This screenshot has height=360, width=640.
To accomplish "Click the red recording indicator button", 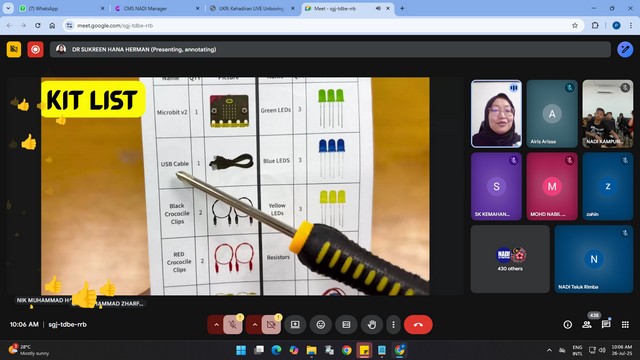I will pos(36,49).
